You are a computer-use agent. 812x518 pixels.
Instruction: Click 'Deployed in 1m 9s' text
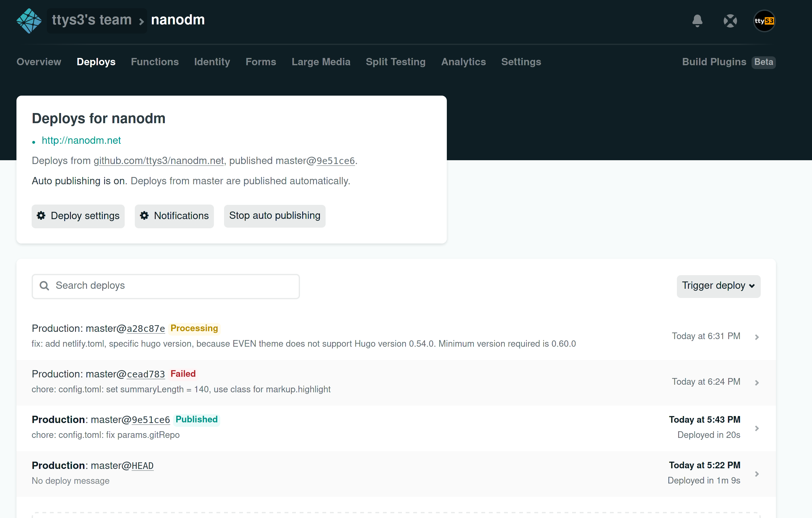pos(704,481)
